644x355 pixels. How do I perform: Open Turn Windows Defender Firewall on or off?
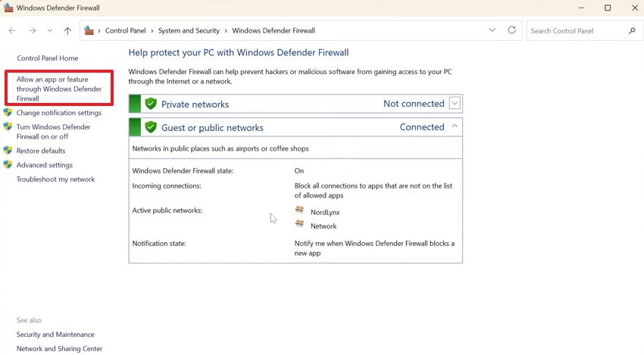pyautogui.click(x=53, y=132)
